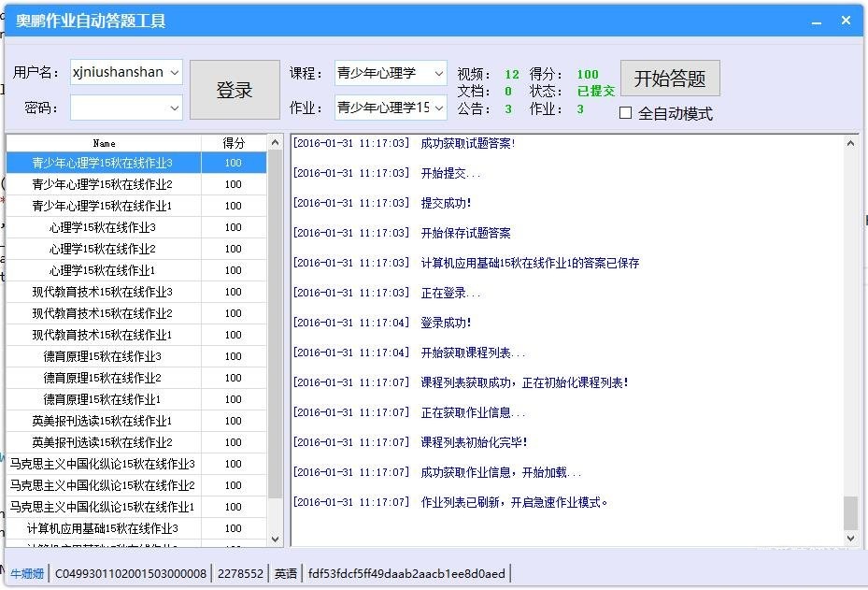
Task: Click the 得分 score column header
Action: [233, 143]
